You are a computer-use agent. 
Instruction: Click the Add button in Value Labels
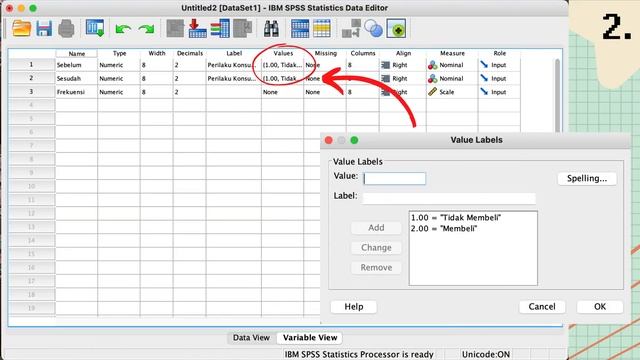pos(376,228)
